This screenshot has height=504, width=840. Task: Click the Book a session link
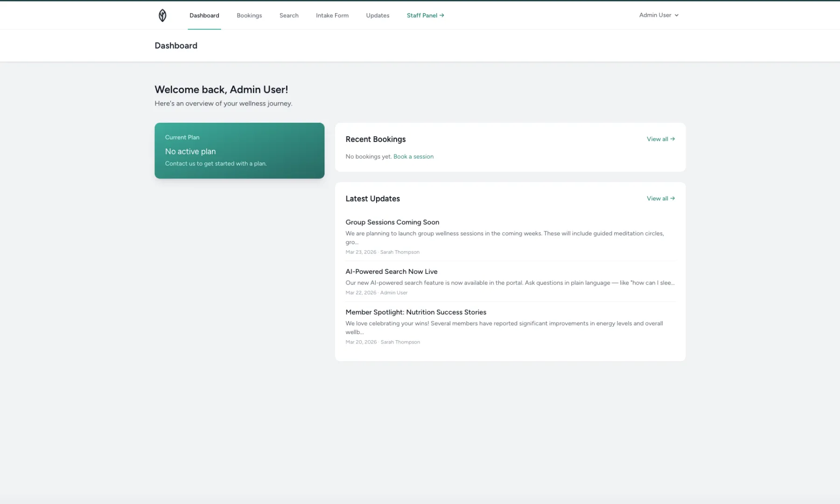[x=413, y=156]
